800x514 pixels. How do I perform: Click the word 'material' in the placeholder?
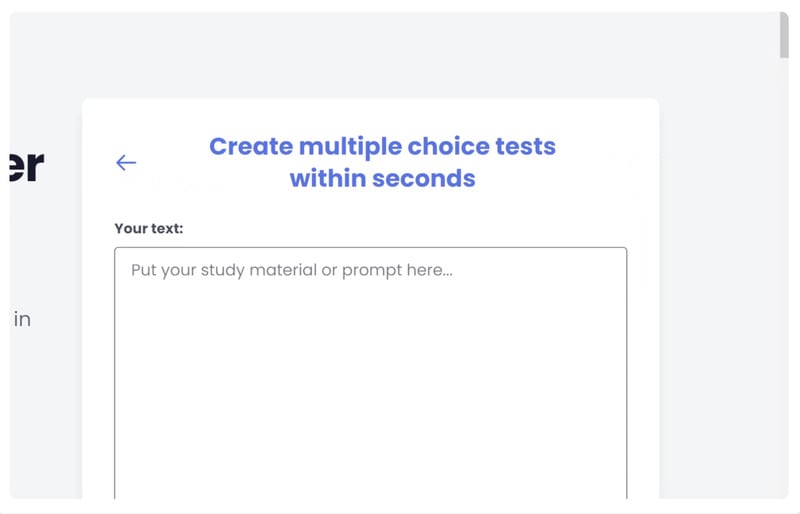(x=285, y=271)
